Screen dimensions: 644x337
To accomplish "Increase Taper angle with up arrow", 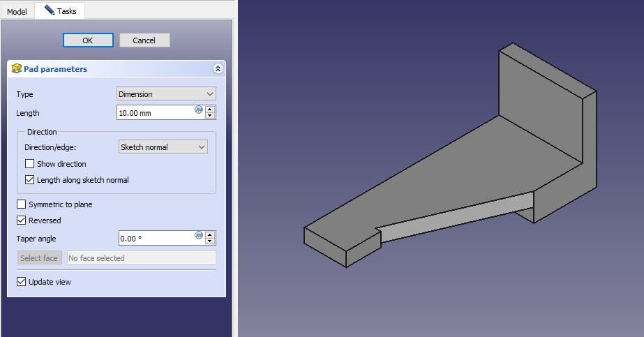I will point(210,235).
